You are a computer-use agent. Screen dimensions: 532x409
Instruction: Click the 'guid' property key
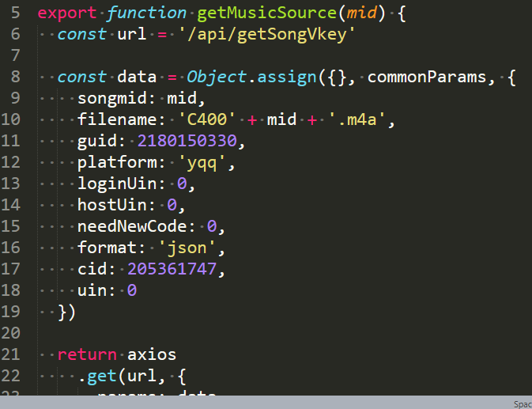coord(97,142)
